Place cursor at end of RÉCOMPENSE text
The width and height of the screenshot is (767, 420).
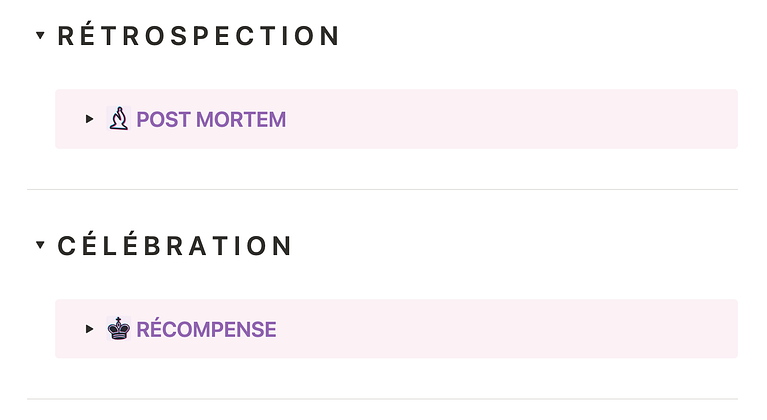pyautogui.click(x=277, y=329)
